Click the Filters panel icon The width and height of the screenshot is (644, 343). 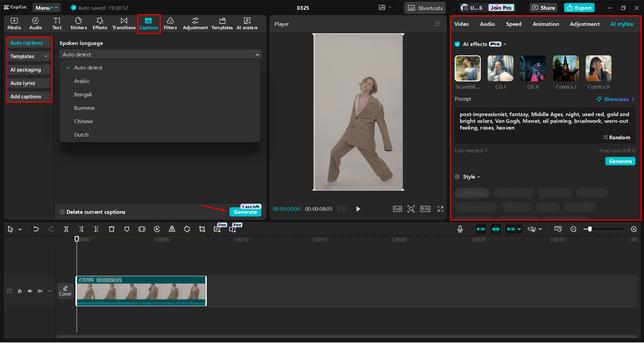click(170, 23)
